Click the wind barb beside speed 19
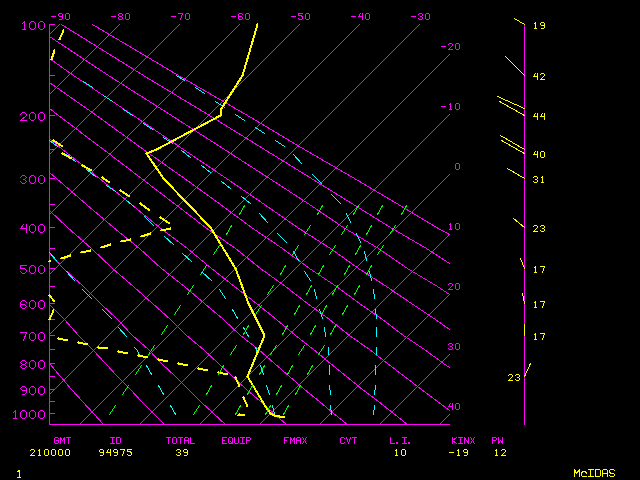Screen dimensions: 640x480 519,21
